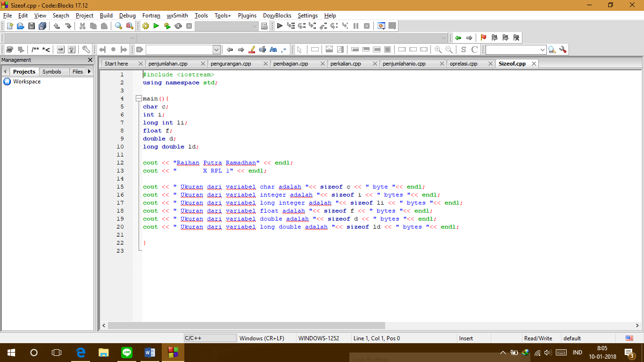Click the Build and Run icon
Image resolution: width=644 pixels, height=362 pixels.
coord(166,25)
